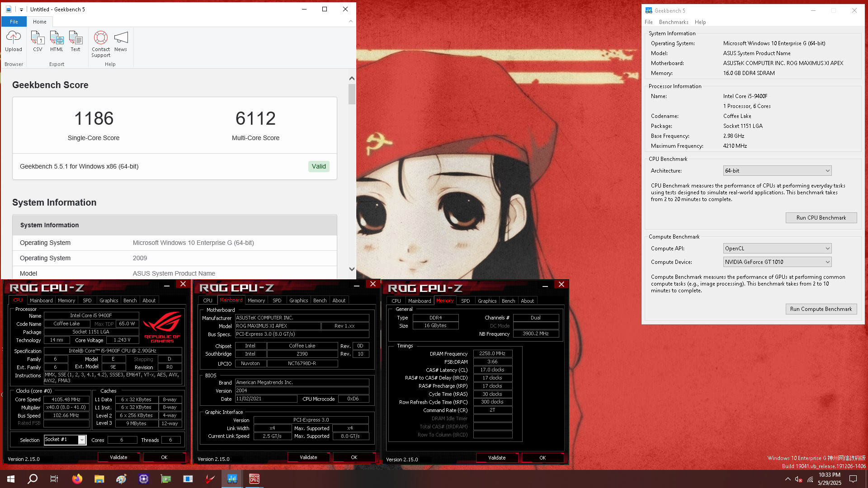Open Mainboard tab in CPU-Z memory timings window
868x488 pixels.
[x=420, y=301]
